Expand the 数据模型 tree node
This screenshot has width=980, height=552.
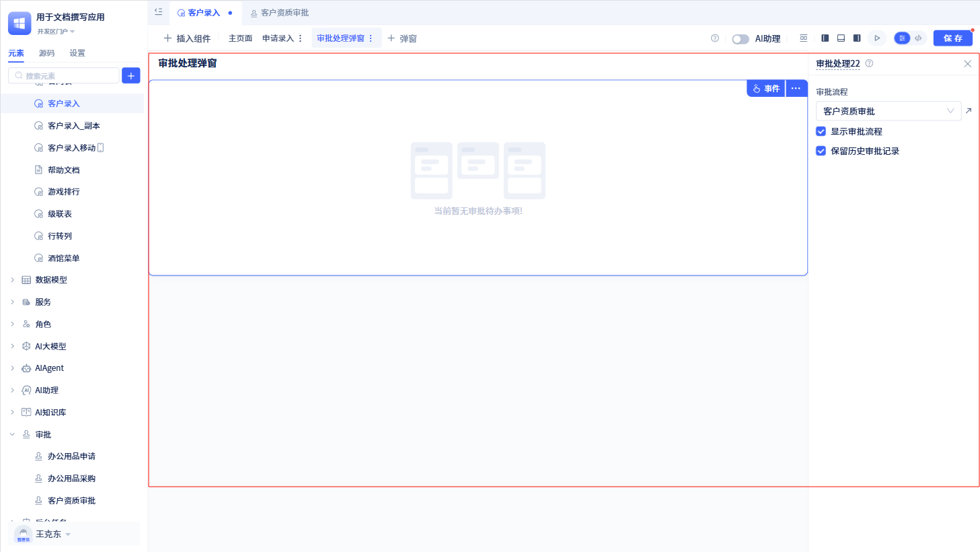(x=12, y=280)
